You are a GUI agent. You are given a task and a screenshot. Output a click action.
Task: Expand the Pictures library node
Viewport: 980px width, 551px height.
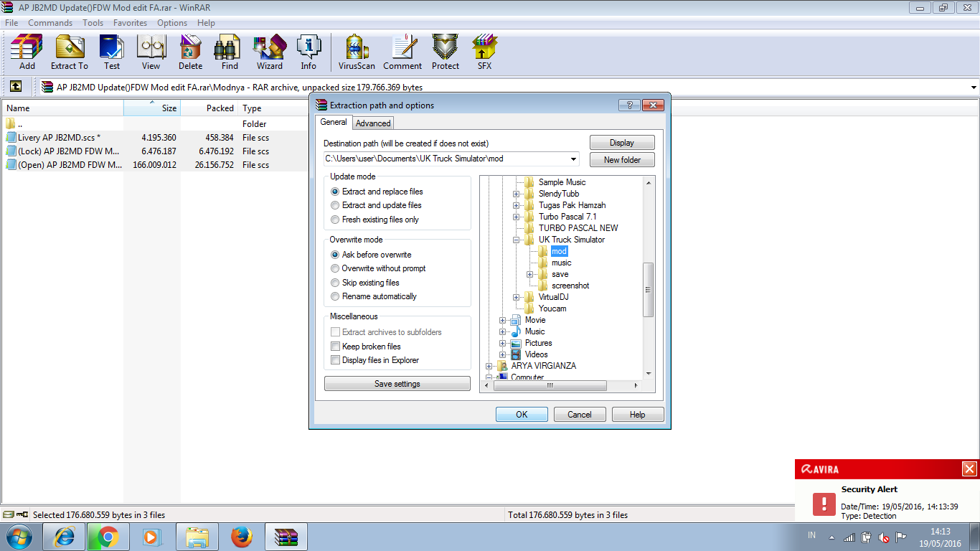[x=502, y=343]
